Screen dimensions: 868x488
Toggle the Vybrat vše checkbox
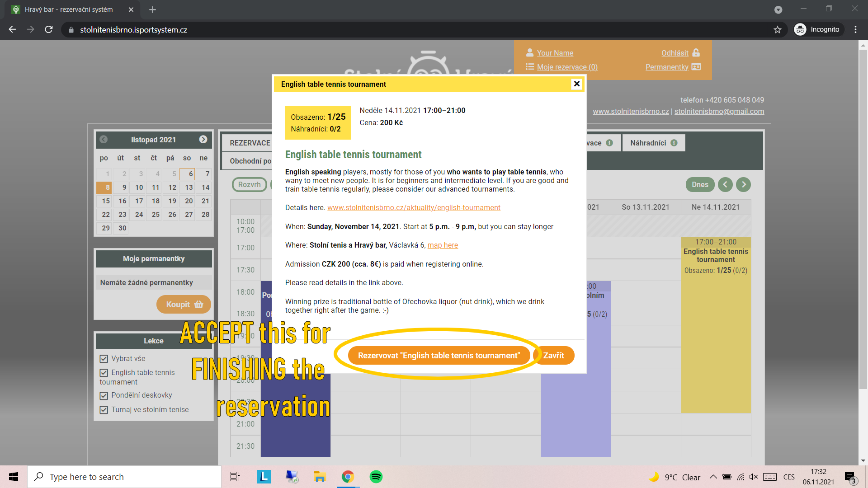tap(104, 359)
